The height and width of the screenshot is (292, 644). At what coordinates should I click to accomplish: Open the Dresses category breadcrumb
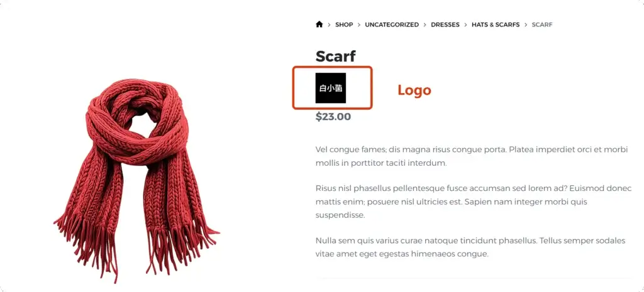(445, 24)
